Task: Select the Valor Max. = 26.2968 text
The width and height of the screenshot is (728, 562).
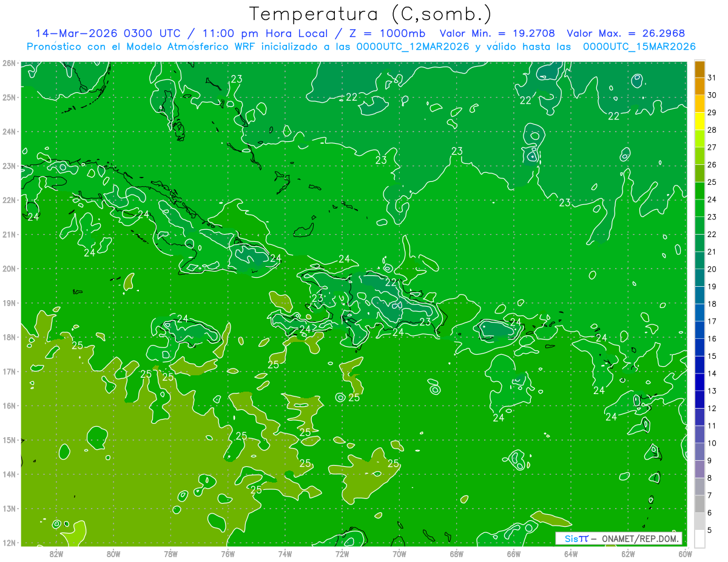Action: pyautogui.click(x=626, y=33)
